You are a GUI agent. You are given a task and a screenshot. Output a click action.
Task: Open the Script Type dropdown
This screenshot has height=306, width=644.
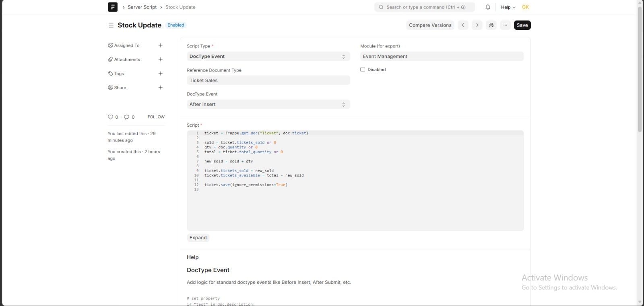[268, 56]
